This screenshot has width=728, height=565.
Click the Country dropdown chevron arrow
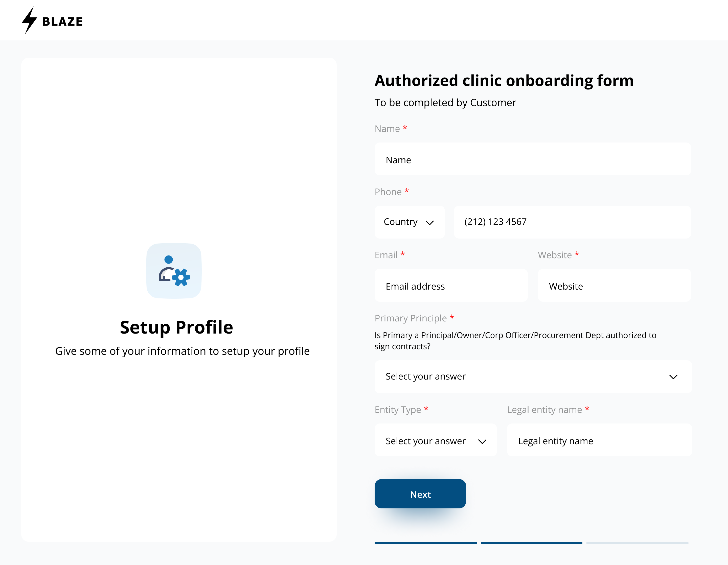click(x=430, y=223)
